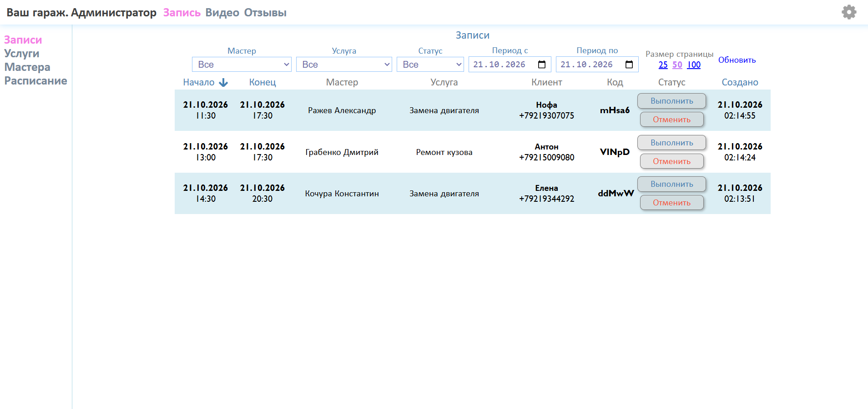Sort by the Конец column header
This screenshot has width=868, height=409.
(262, 82)
